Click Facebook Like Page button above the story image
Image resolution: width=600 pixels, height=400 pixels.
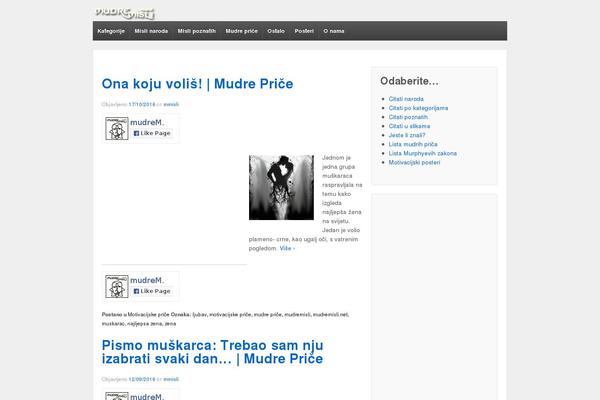152,133
